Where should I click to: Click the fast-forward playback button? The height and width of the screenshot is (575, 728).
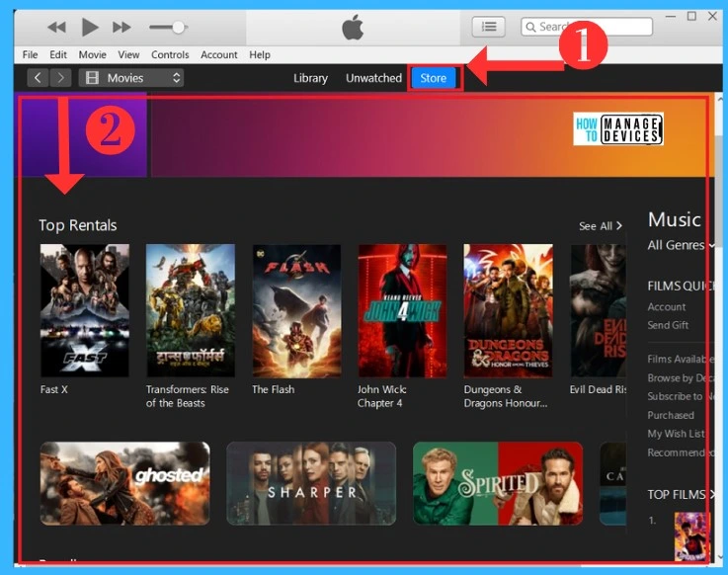[x=121, y=28]
